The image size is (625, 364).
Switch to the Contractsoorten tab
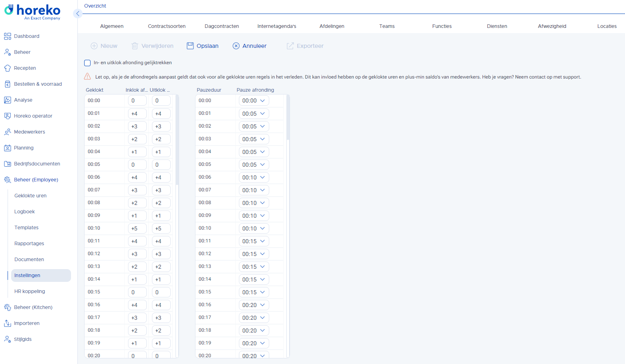(x=167, y=26)
